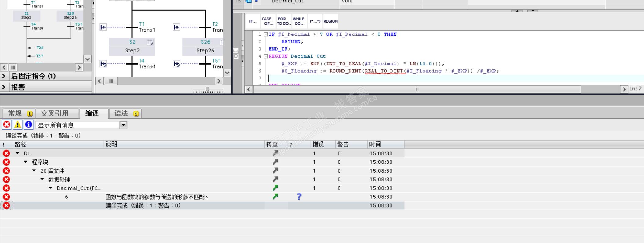644x243 pixels.
Task: Collapse the Decimal_Cut (FC...) tree node
Action: 50,188
